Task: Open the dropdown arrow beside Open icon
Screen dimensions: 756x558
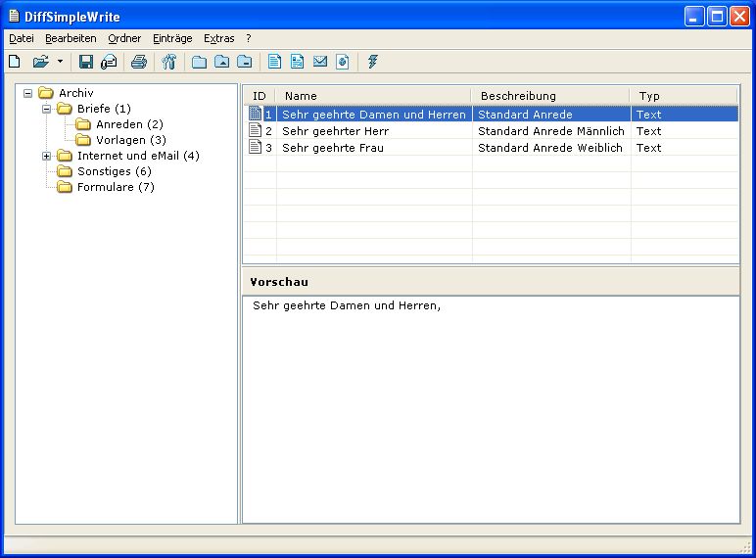Action: 61,62
